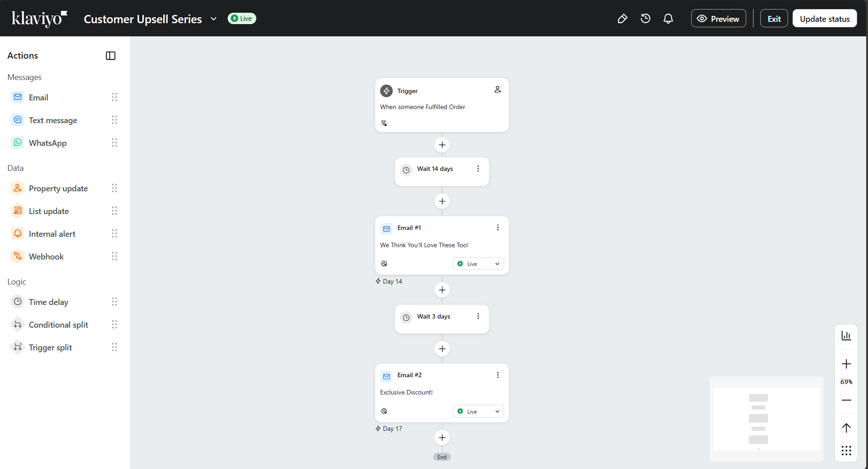Viewport: 868px width, 469px height.
Task: Select the Email action in the sidebar
Action: 38,97
